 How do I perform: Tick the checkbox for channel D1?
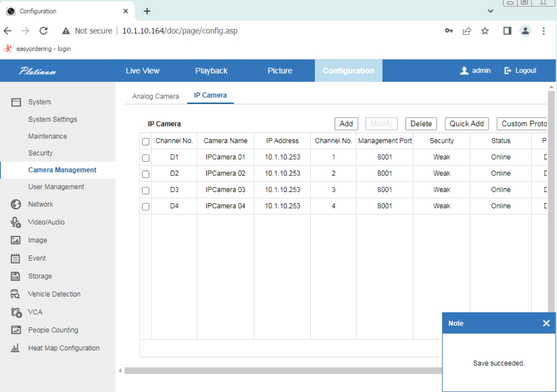click(145, 158)
